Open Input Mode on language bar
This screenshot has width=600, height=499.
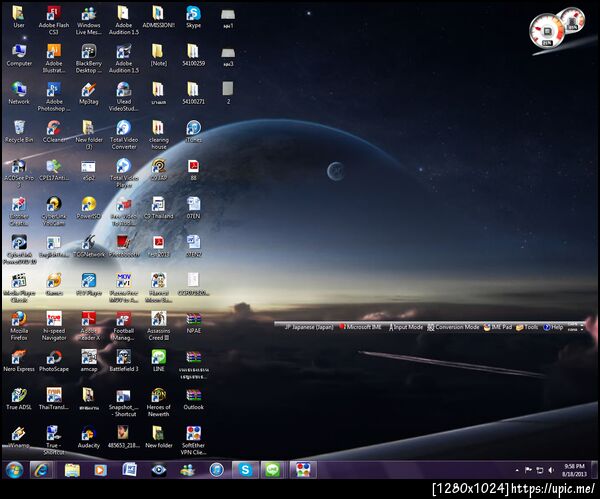[x=406, y=327]
